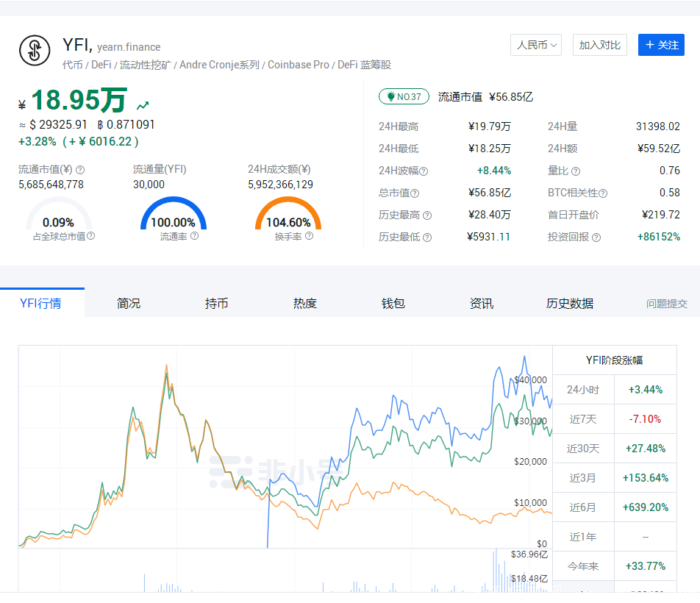Click the YFI阶段涨幅 table header
The image size is (700, 603).
click(614, 360)
